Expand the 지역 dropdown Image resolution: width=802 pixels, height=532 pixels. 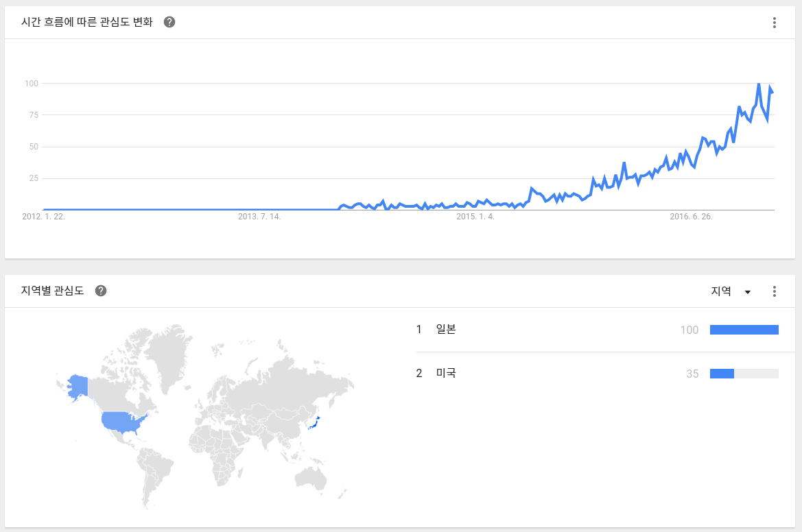click(x=731, y=291)
